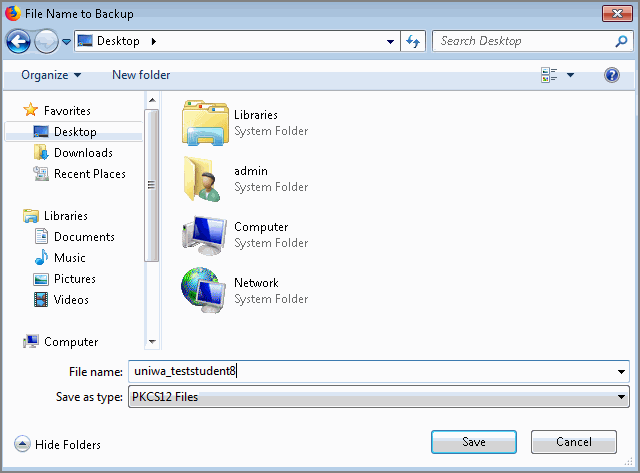This screenshot has width=640, height=473.
Task: Expand the Desktop breadcrumb chevron
Action: click(153, 41)
